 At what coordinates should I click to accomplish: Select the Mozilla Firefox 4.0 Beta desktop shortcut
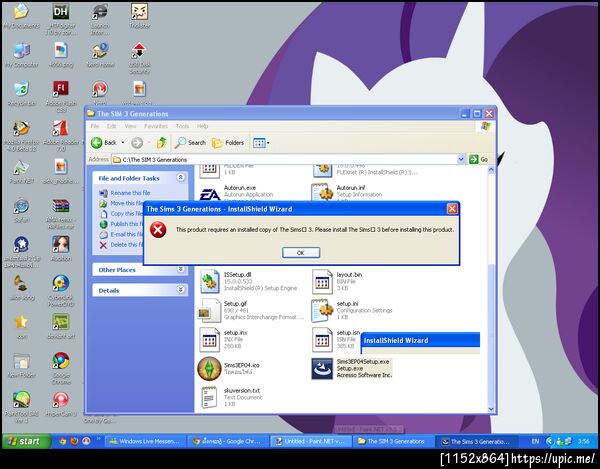[x=21, y=136]
